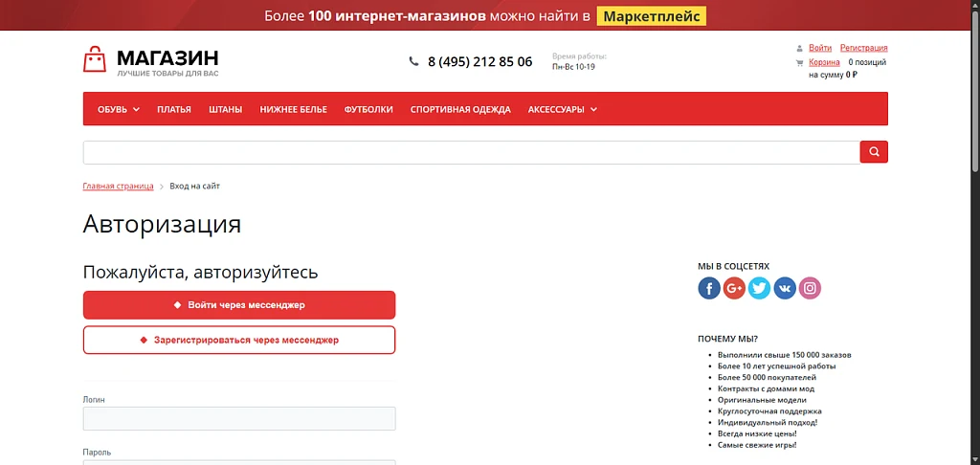980x465 pixels.
Task: Open the Twitter social icon
Action: (x=759, y=288)
